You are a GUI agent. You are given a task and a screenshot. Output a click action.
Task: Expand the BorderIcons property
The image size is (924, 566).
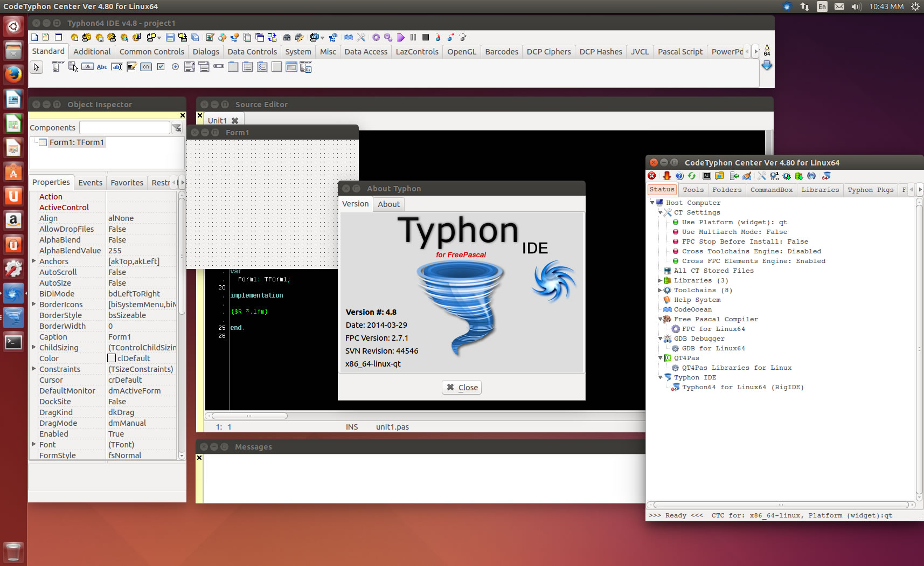(x=34, y=304)
